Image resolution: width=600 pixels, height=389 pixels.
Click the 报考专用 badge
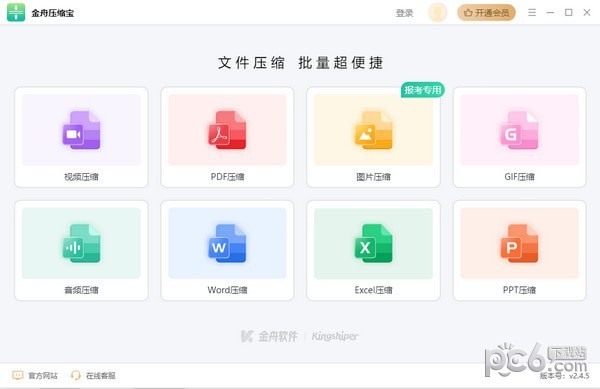coord(422,90)
